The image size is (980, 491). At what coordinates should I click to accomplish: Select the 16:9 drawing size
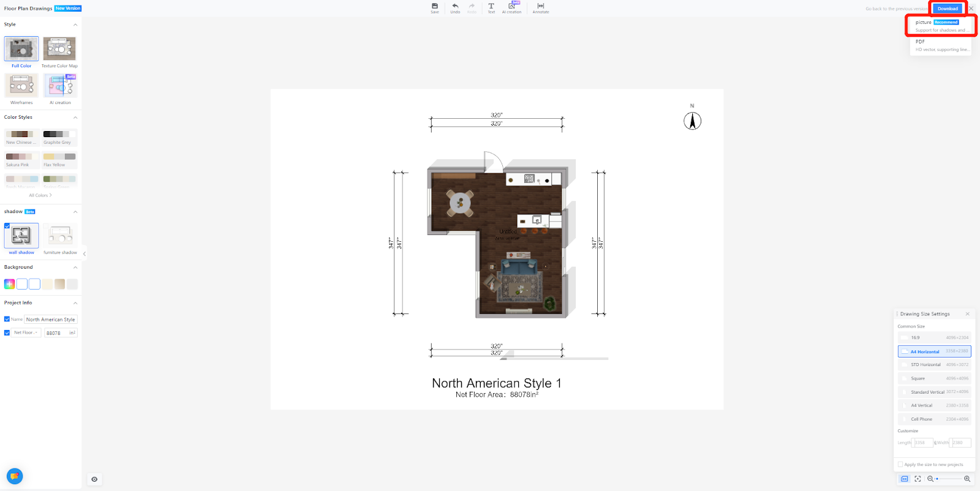[x=935, y=338]
